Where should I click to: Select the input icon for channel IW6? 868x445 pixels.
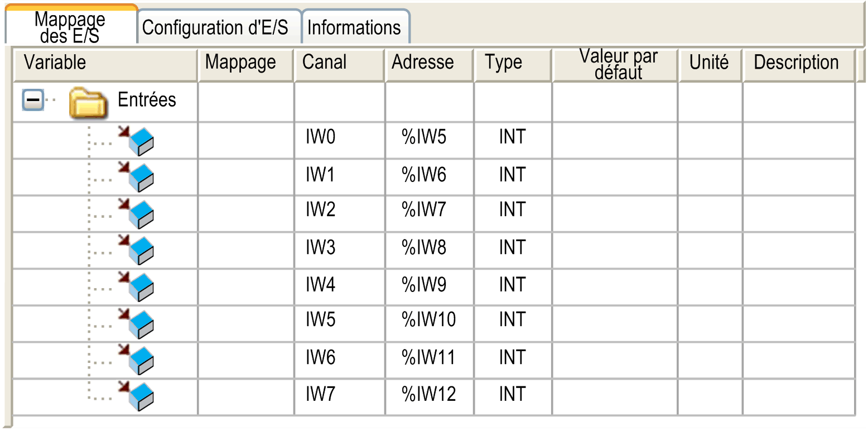(x=136, y=360)
